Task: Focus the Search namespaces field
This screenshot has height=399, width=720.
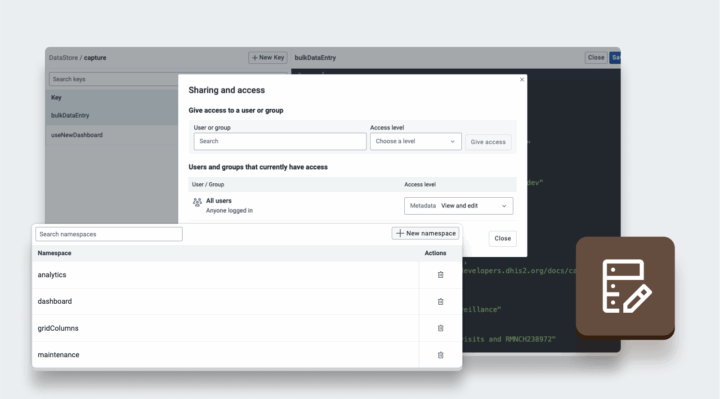Action: tap(109, 234)
